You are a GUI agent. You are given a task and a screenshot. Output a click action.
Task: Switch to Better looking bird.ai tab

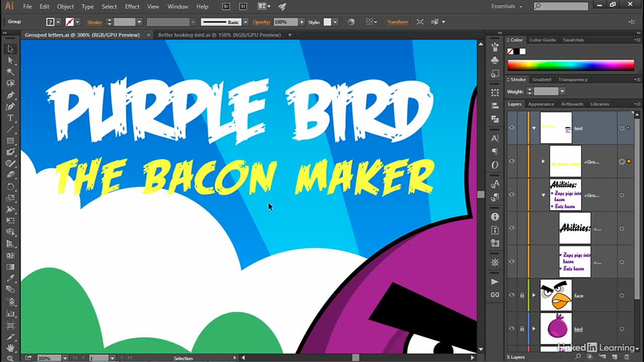(x=219, y=35)
